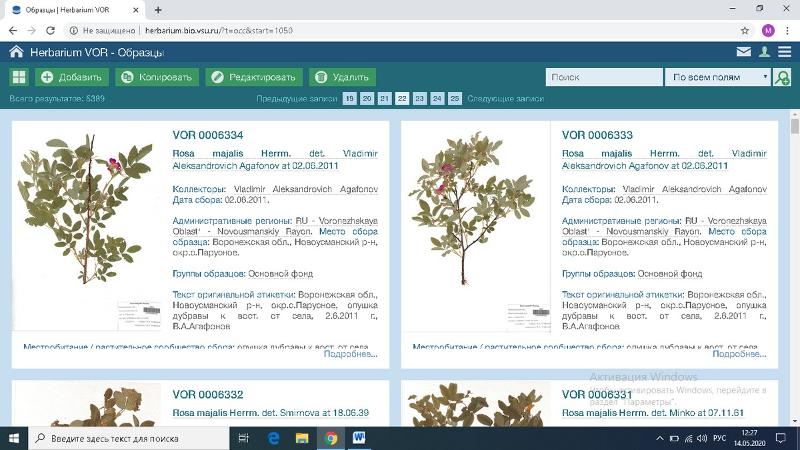
Task: Open Microsoft Word from the taskbar
Action: coord(359,438)
